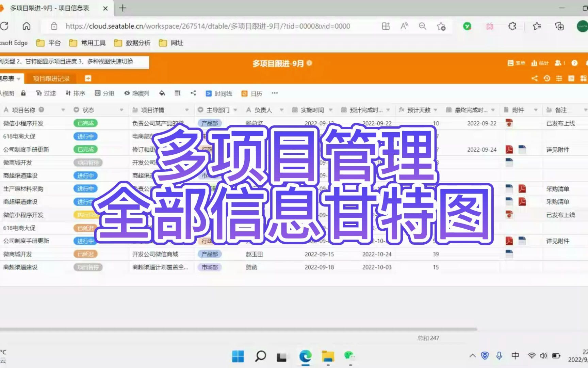Expand 主导部门 column dropdown
Image resolution: width=588 pixels, height=368 pixels.
point(235,110)
